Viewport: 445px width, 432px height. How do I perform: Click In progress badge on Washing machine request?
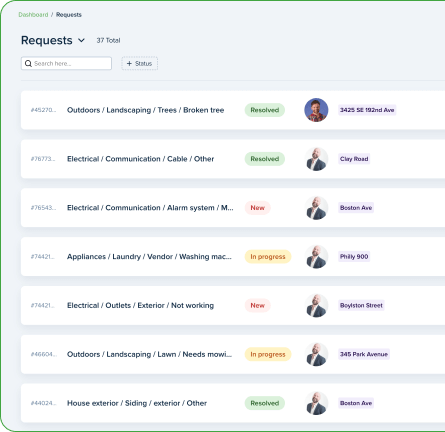(x=268, y=257)
